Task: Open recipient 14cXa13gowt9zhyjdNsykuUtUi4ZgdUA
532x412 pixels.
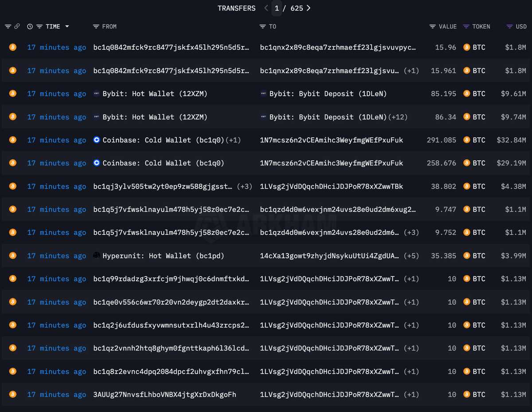Action: tap(330, 256)
